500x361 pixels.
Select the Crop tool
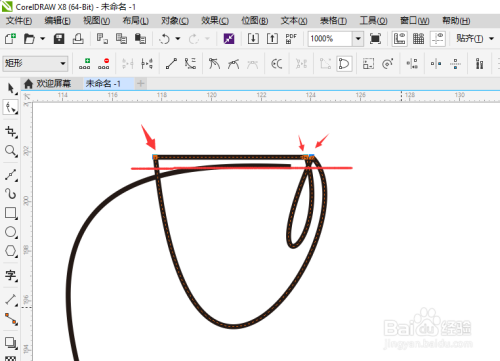tap(11, 132)
